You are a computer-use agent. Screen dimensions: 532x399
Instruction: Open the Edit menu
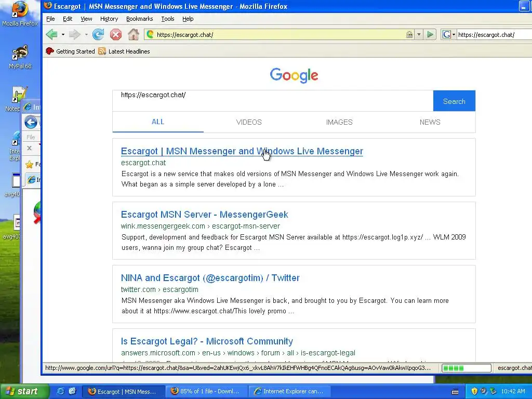[x=68, y=19]
